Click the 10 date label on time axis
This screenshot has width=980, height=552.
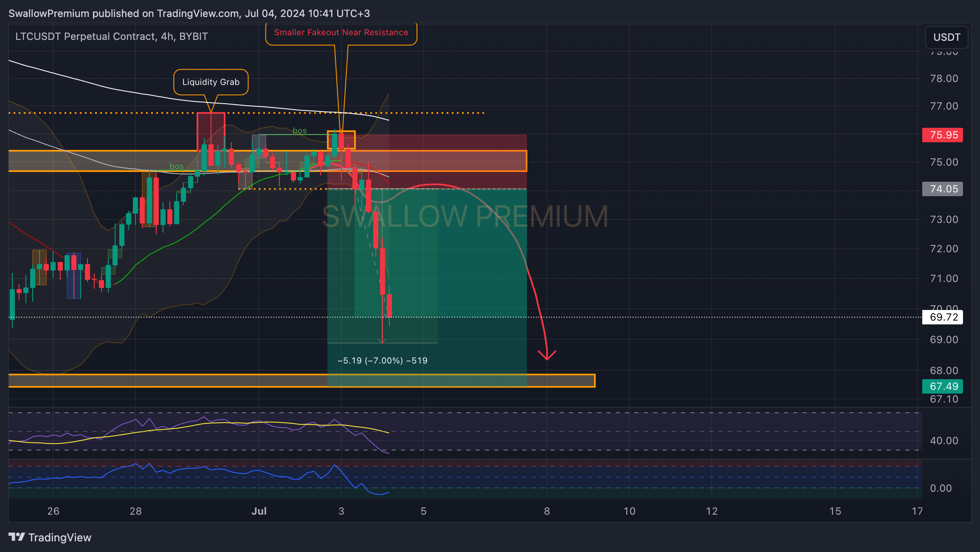click(x=629, y=511)
